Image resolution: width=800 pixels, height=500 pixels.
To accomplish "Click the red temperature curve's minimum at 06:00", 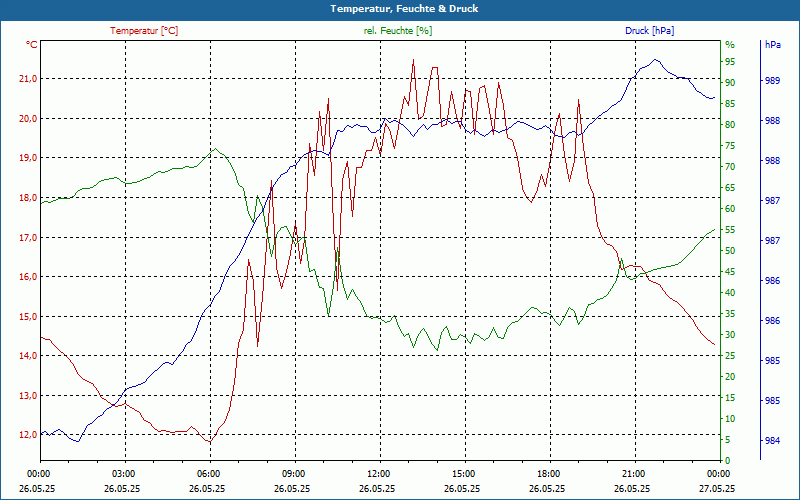I will coord(209,441).
